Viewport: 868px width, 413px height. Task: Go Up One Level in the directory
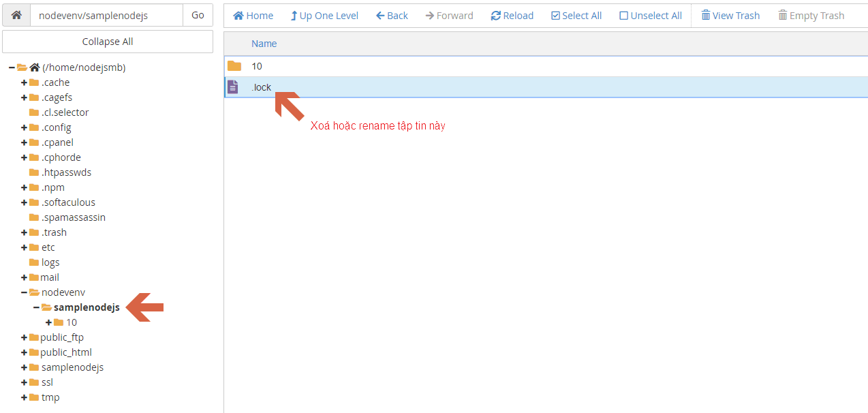(x=324, y=16)
